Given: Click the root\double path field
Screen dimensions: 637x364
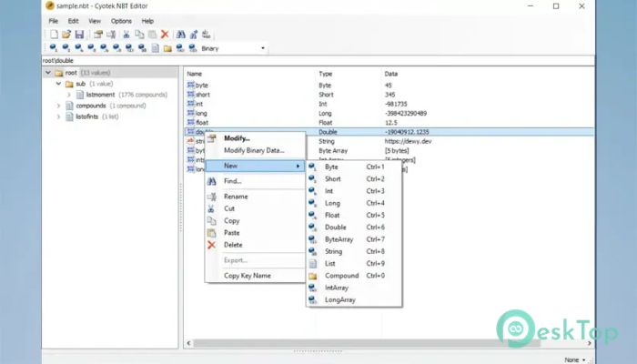Looking at the screenshot, I should pos(318,61).
